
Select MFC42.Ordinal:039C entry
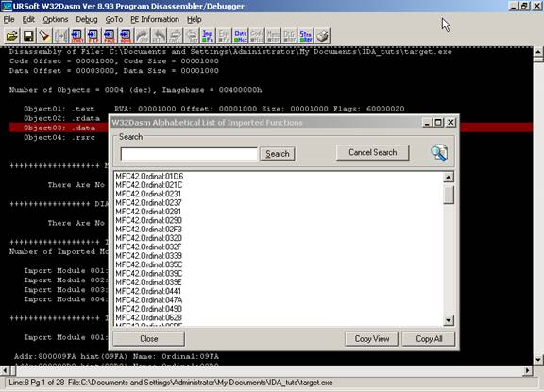click(149, 273)
